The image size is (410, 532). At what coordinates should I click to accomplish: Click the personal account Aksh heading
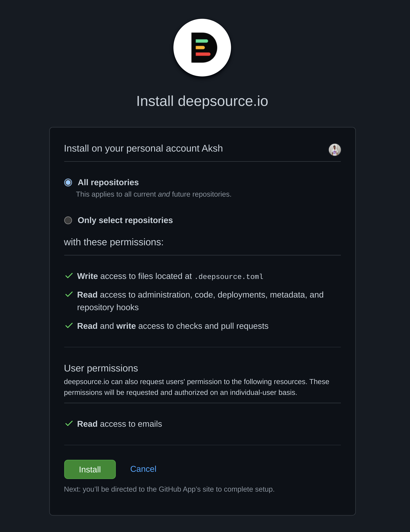pos(143,148)
